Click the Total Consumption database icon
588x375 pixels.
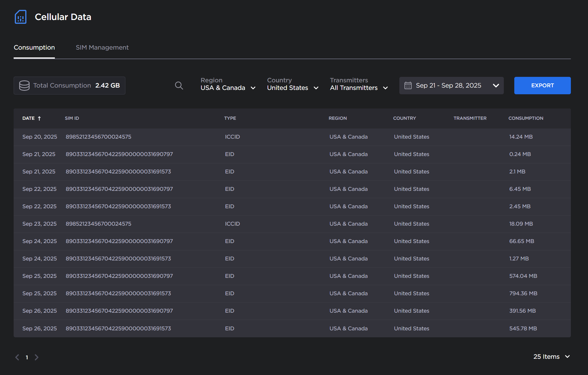pos(24,86)
